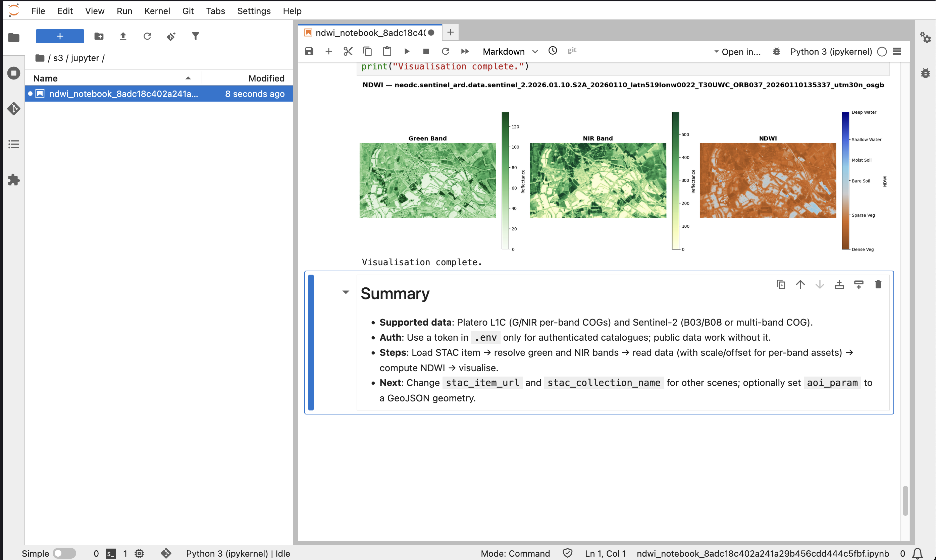
Task: Open the extension manager sidebar
Action: (13, 180)
